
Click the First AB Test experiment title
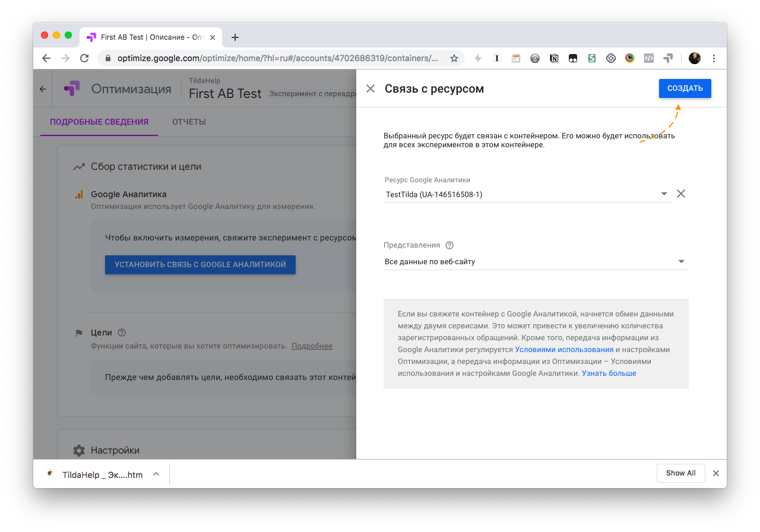point(225,94)
